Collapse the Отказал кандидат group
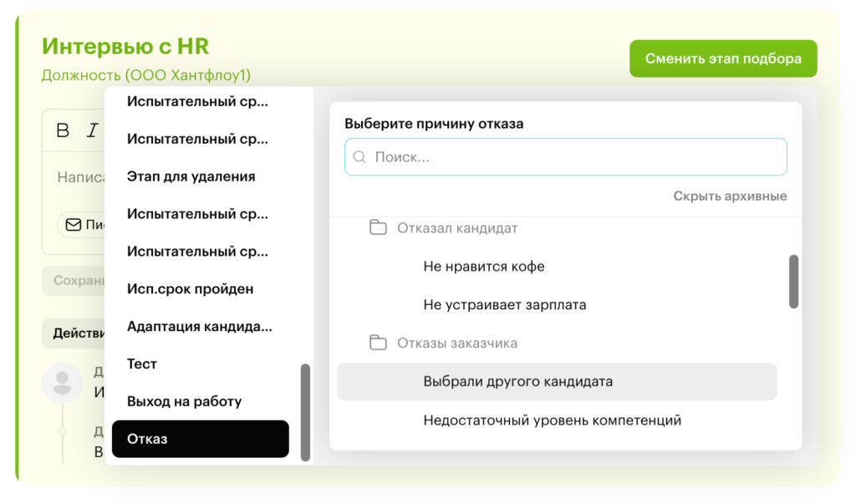 click(x=457, y=228)
